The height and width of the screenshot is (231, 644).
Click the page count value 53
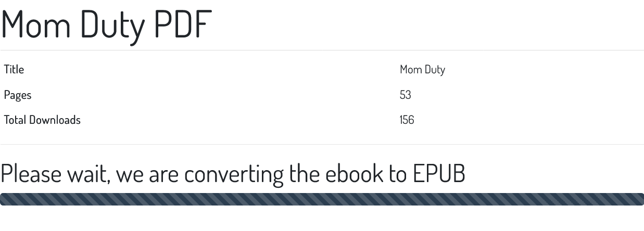tap(406, 95)
